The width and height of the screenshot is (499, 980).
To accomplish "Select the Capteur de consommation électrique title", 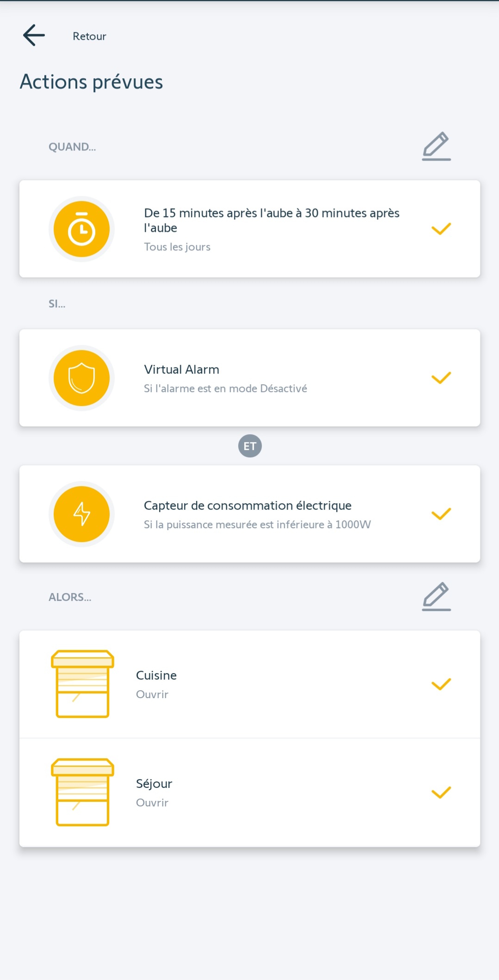I will coord(247,506).
